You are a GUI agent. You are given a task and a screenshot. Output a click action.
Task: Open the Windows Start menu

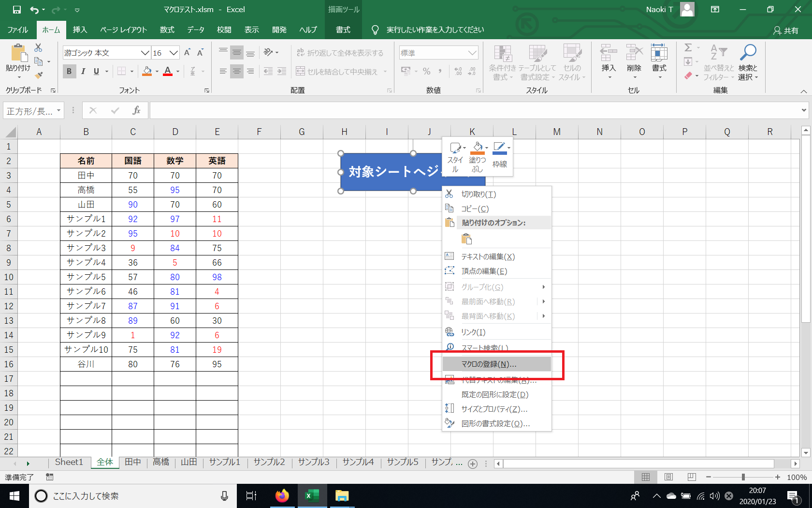click(14, 496)
